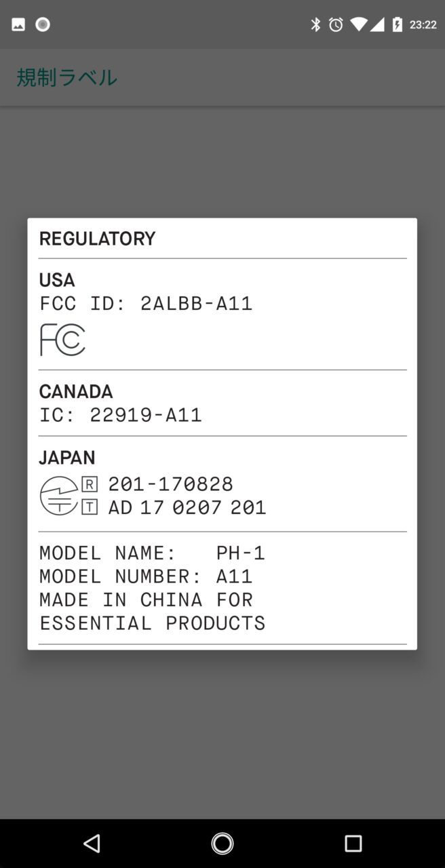Tap the Android back navigation button
Screen dimensions: 445x868
[x=92, y=843]
